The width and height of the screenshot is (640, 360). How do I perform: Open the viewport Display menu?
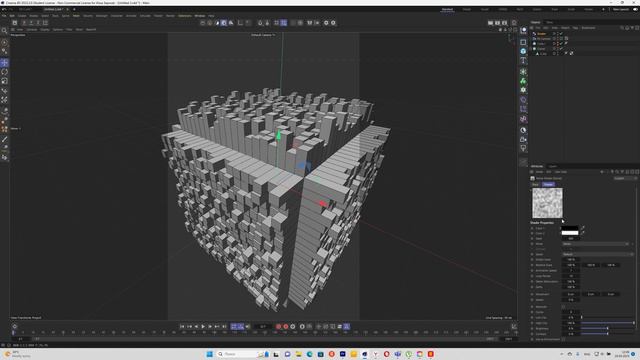45,30
